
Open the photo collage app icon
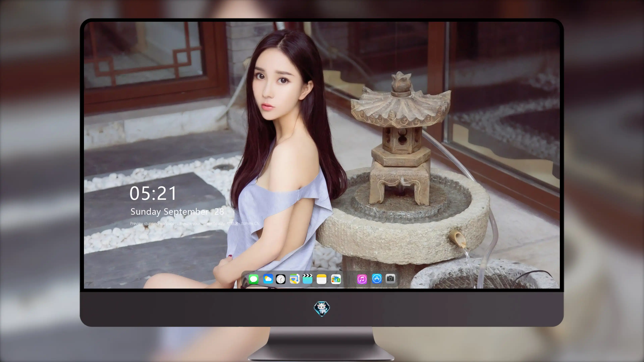[336, 279]
